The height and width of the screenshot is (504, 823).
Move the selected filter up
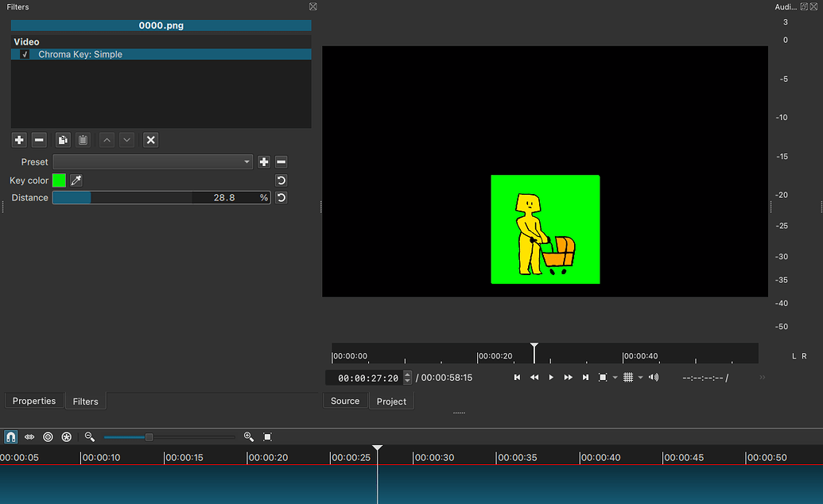(x=107, y=140)
